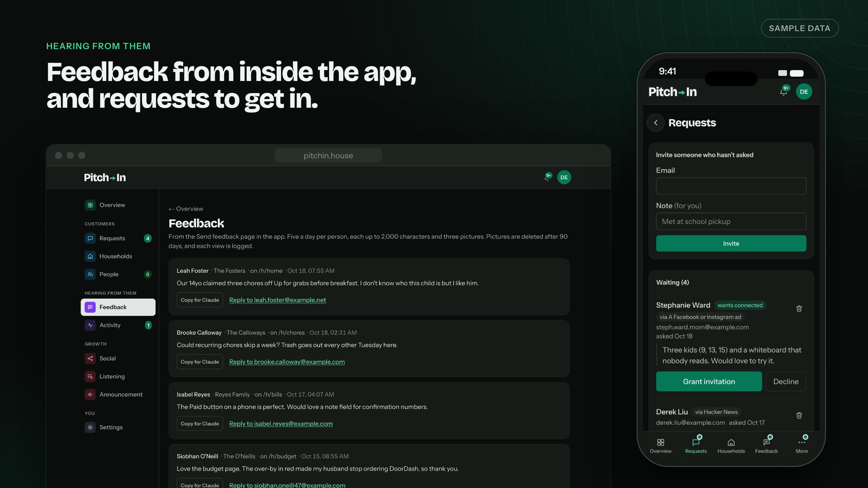This screenshot has height=488, width=868.
Task: Click the Note field with school pickup placeholder
Action: point(731,221)
